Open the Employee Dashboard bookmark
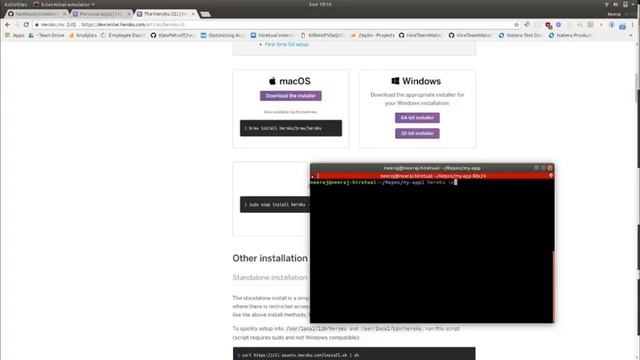The height and width of the screenshot is (360, 640). click(123, 36)
